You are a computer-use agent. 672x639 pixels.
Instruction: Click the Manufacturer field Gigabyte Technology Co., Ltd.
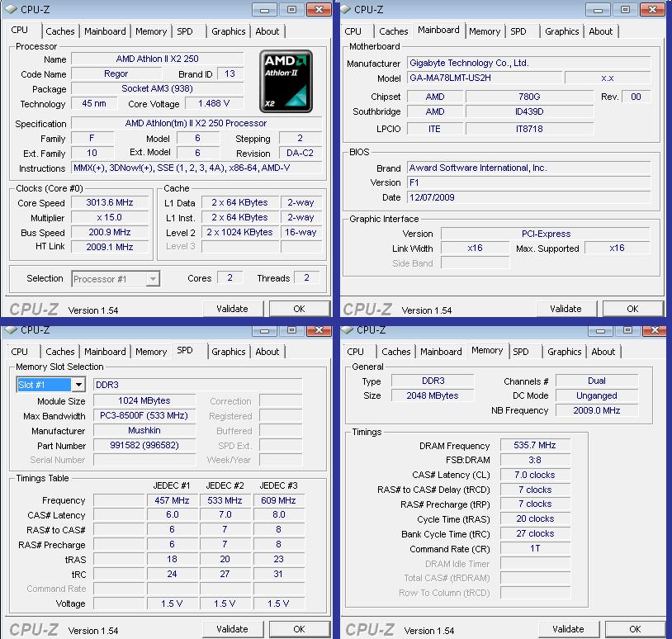(x=528, y=63)
